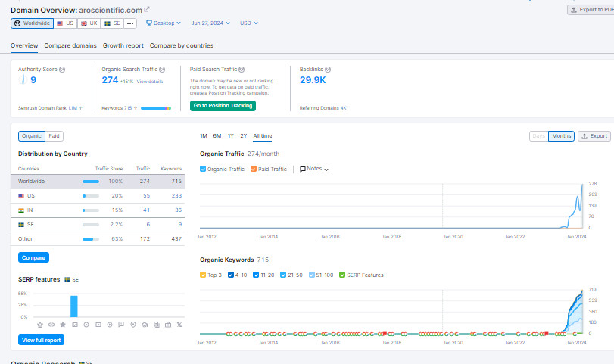Click the upload arrow icon on Export
Viewport: 614px width, 364px height.
(584, 136)
